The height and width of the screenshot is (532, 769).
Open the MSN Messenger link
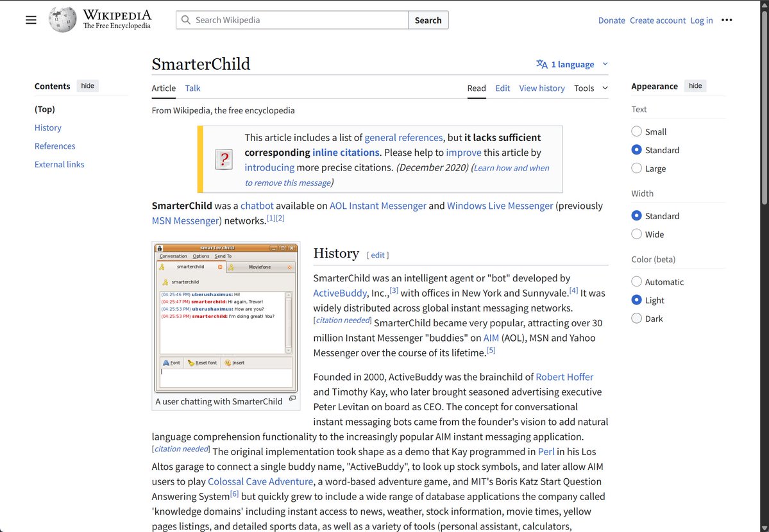pyautogui.click(x=185, y=220)
